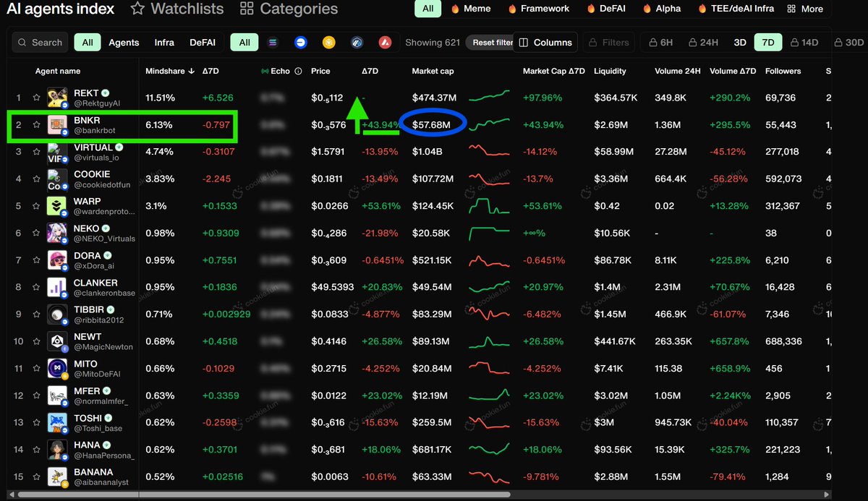Sort by the Liquidity column
Screen dimensions: 868x501
tap(610, 72)
